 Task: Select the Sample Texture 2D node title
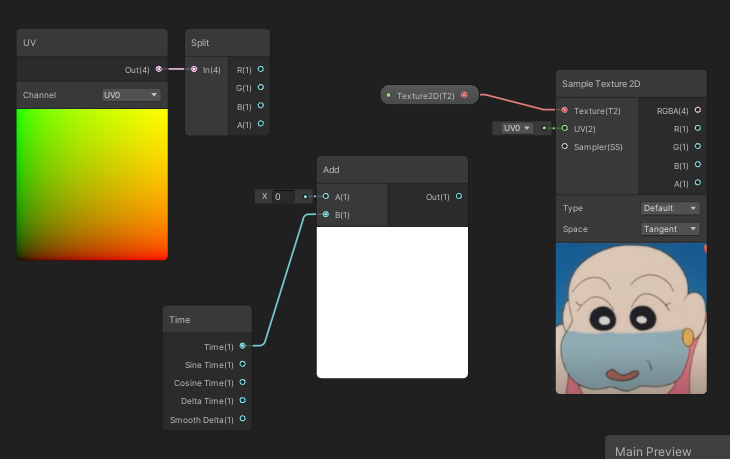(631, 84)
